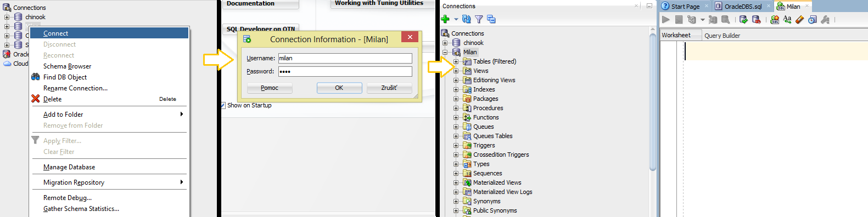Screen dimensions: 868x217
Task: Open the dropdown arrow next to New Connection
Action: [x=456, y=19]
